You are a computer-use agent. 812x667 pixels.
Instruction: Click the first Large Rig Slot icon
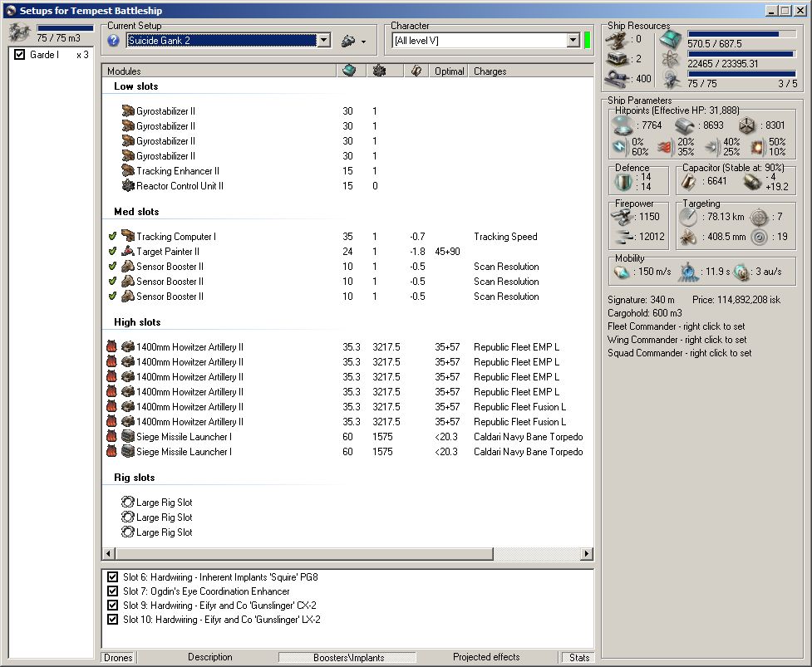coord(128,503)
